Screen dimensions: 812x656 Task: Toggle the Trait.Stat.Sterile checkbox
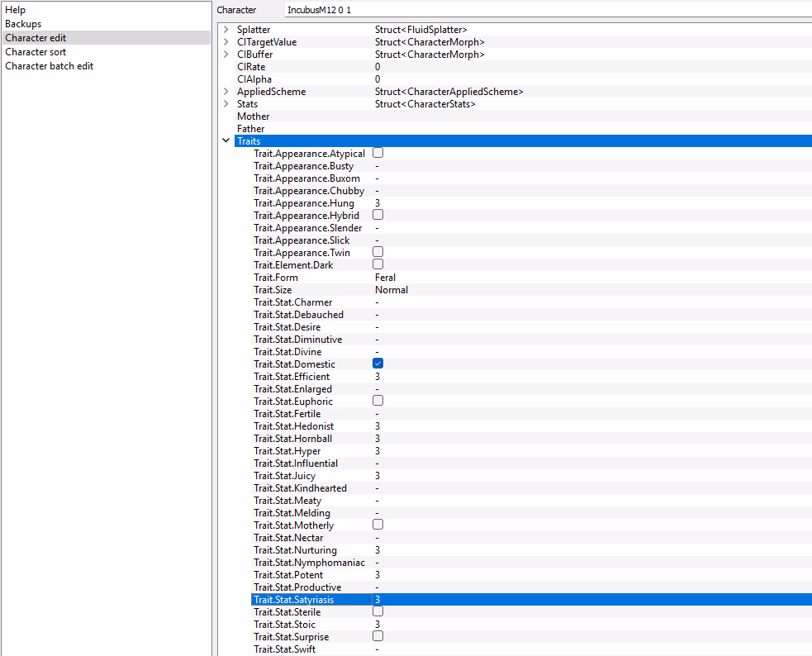click(378, 611)
